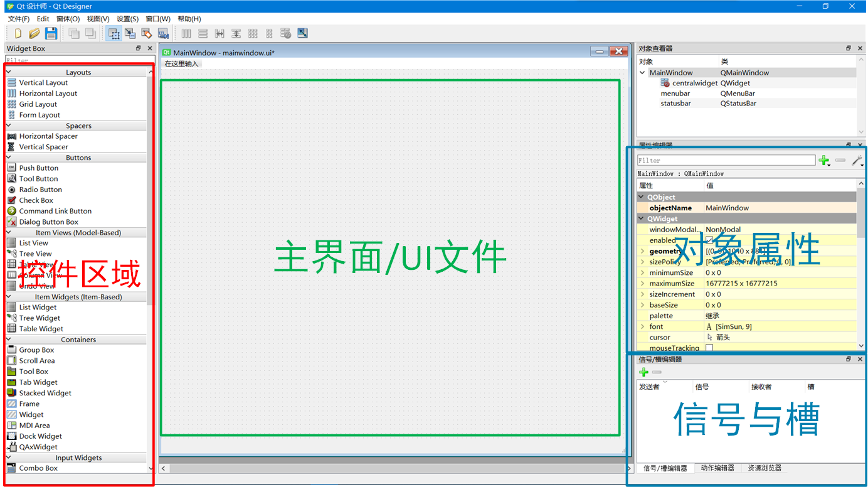
Task: Apply Lay Out in a Grid icon
Action: [x=253, y=33]
